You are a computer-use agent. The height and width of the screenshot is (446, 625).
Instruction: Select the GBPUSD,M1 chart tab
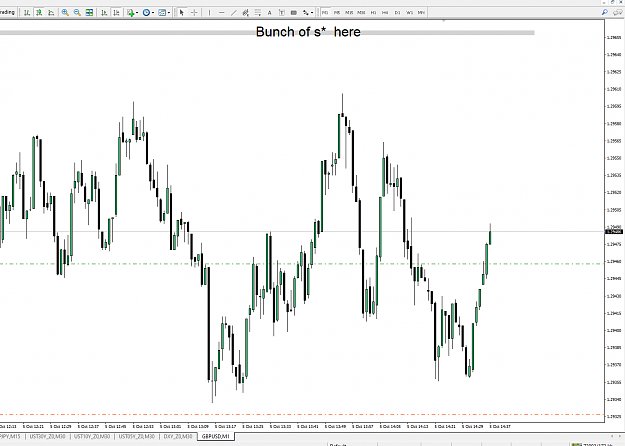216,436
